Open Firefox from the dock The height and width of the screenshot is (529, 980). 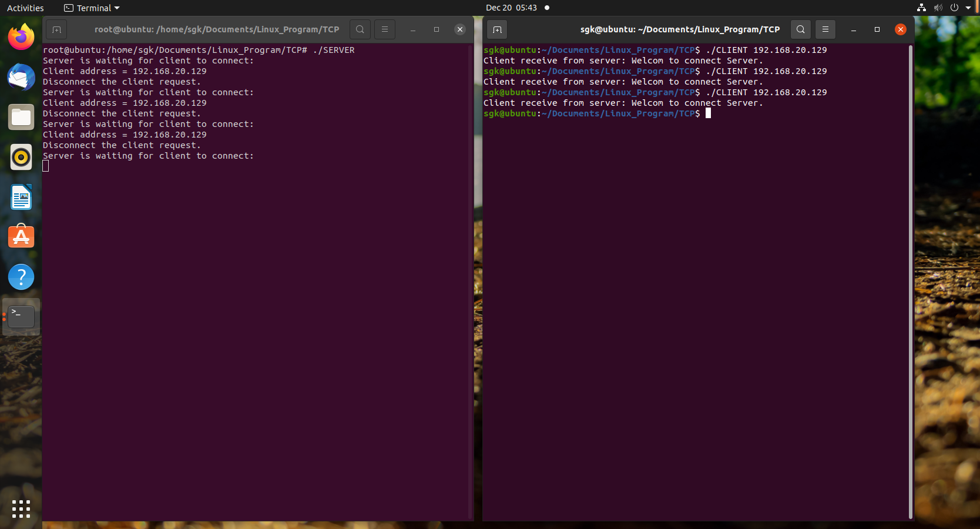click(x=21, y=38)
